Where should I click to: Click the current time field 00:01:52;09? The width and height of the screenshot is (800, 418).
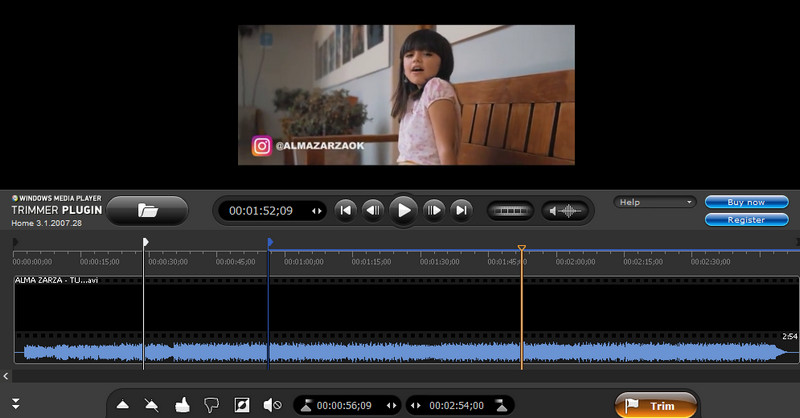point(261,211)
